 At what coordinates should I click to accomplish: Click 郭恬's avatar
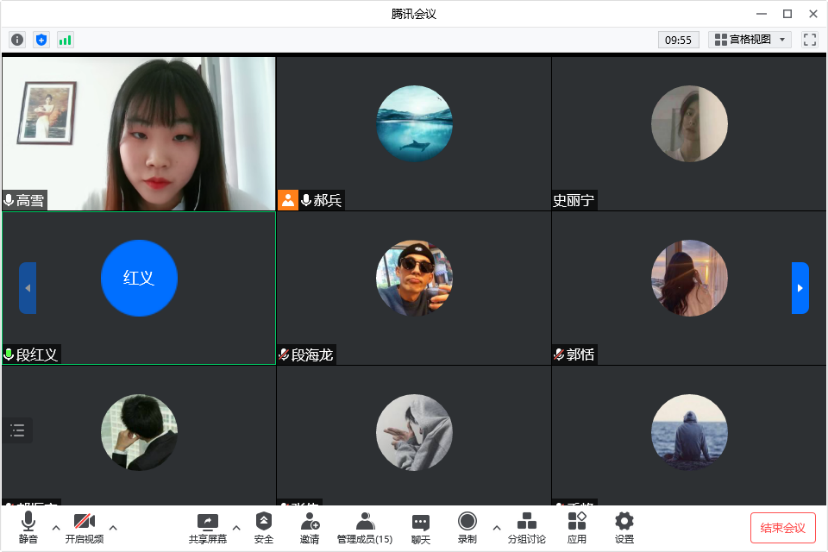click(x=689, y=278)
